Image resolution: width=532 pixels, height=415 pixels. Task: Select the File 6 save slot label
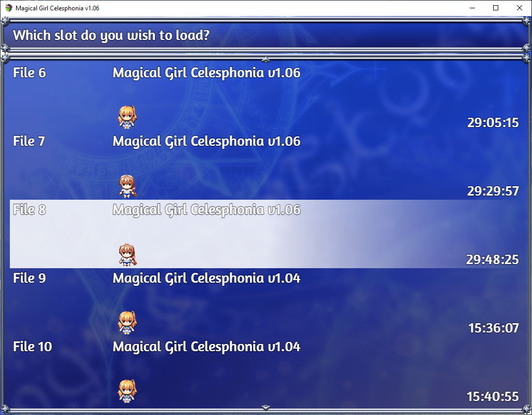tap(30, 73)
